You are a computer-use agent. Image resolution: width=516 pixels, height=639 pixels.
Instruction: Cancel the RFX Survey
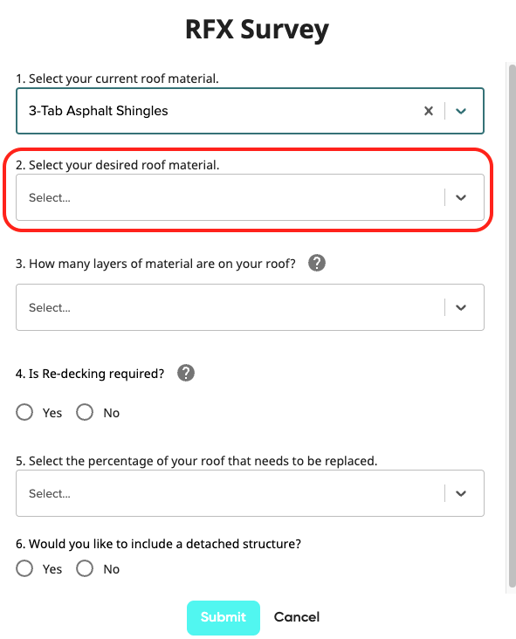[x=297, y=617]
